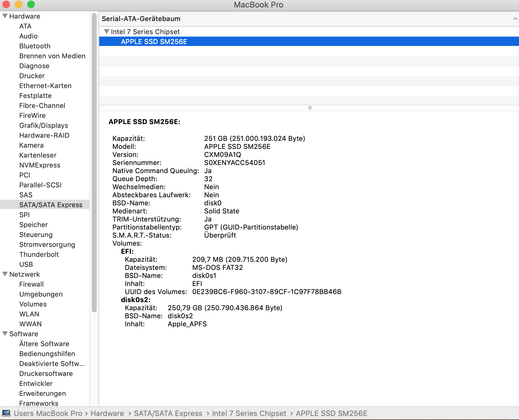Image resolution: width=519 pixels, height=420 pixels.
Task: Open Deaktivierte Software entry
Action: (x=52, y=364)
